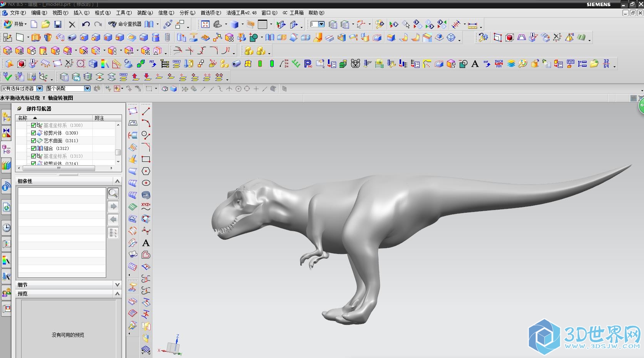Click the left arrow button in 相依性 panel
Image resolution: width=644 pixels, height=358 pixels.
pyautogui.click(x=113, y=219)
